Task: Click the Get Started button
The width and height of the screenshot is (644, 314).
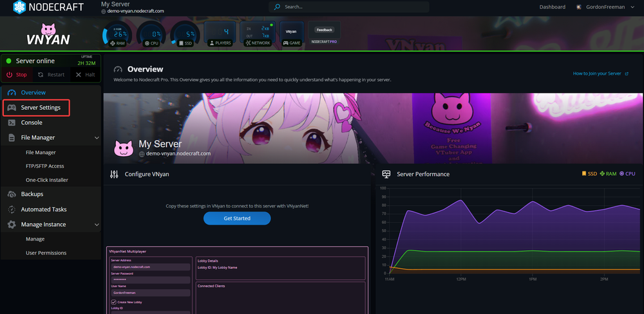Action: 237,218
